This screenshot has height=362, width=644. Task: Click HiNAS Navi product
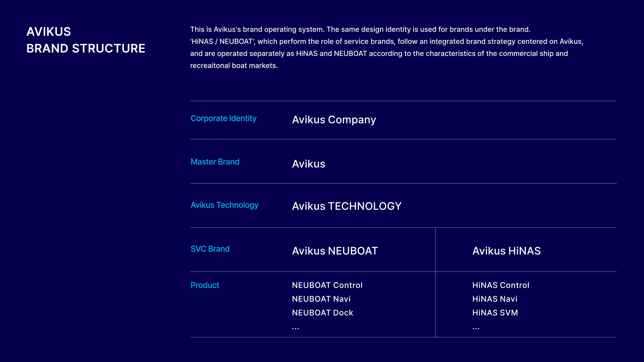click(495, 299)
